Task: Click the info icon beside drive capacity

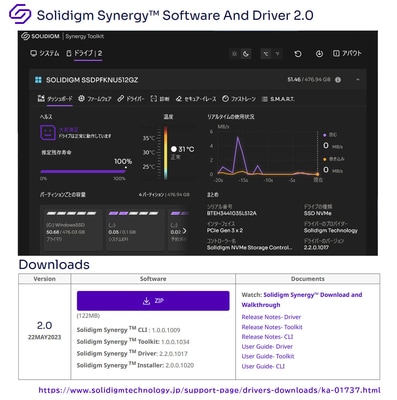Action: (338, 80)
